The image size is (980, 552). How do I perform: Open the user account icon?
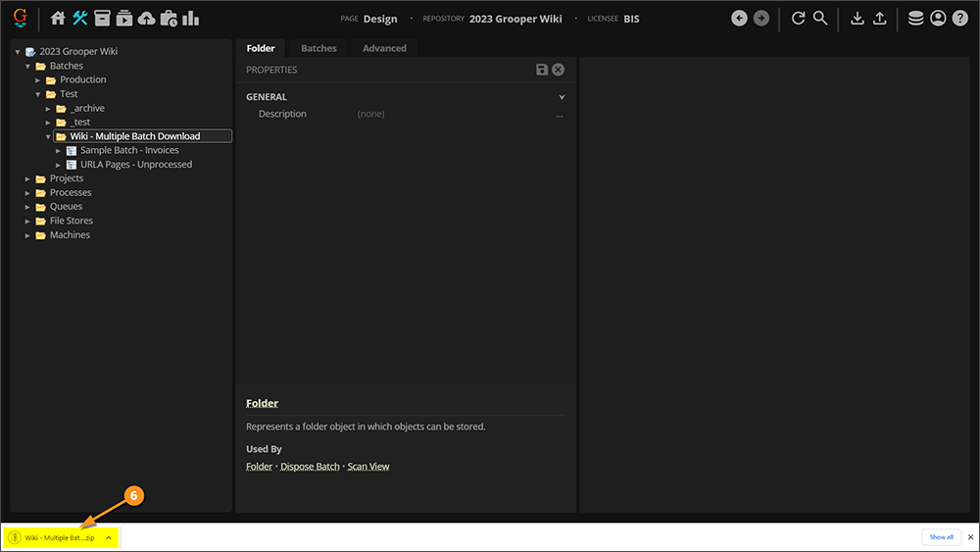pos(938,18)
